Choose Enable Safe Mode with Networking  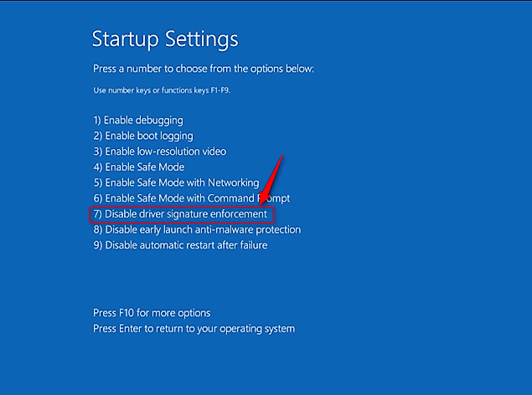[176, 182]
